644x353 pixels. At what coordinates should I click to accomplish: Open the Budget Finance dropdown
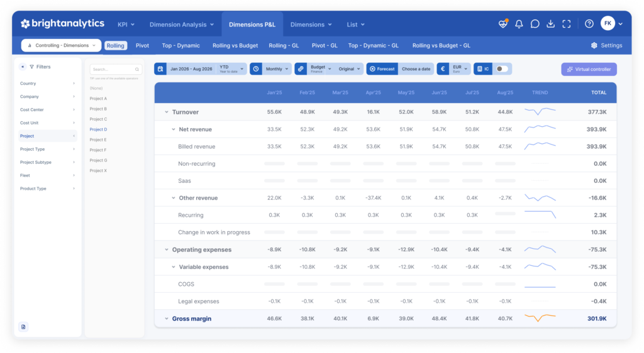pos(321,69)
